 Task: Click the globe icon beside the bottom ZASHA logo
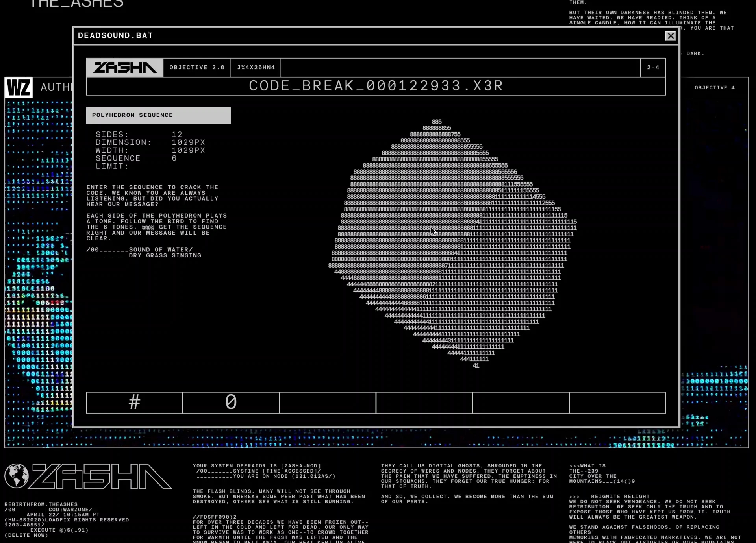point(17,476)
